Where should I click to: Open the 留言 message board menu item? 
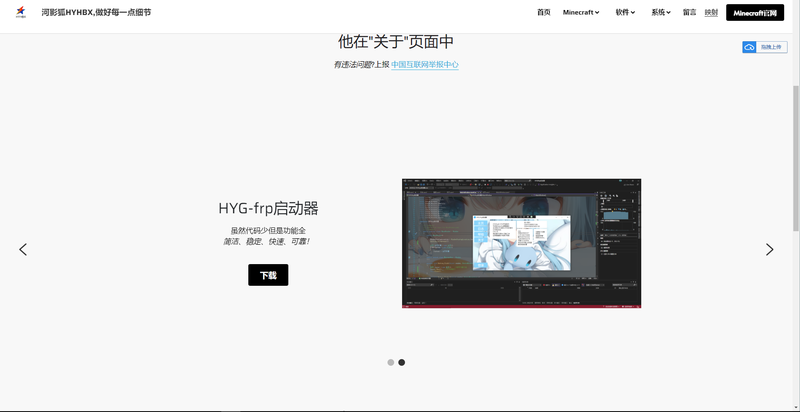[690, 12]
